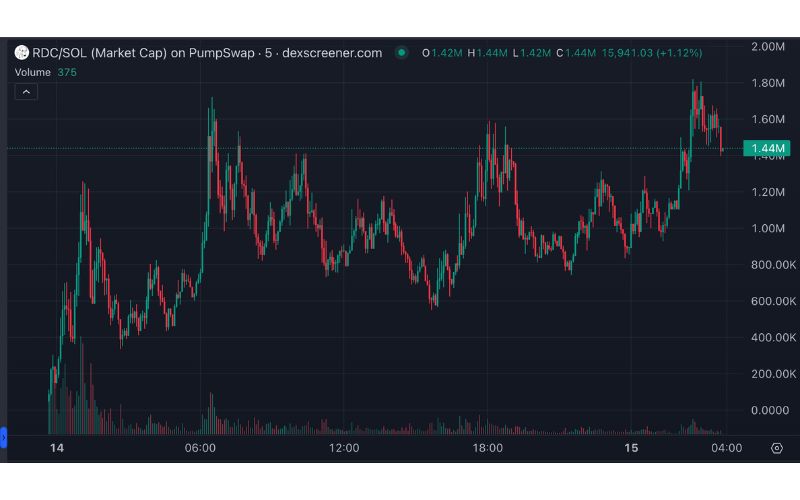Viewport: 800px width, 500px height.
Task: Click the 18:00 time axis label
Action: pyautogui.click(x=488, y=448)
